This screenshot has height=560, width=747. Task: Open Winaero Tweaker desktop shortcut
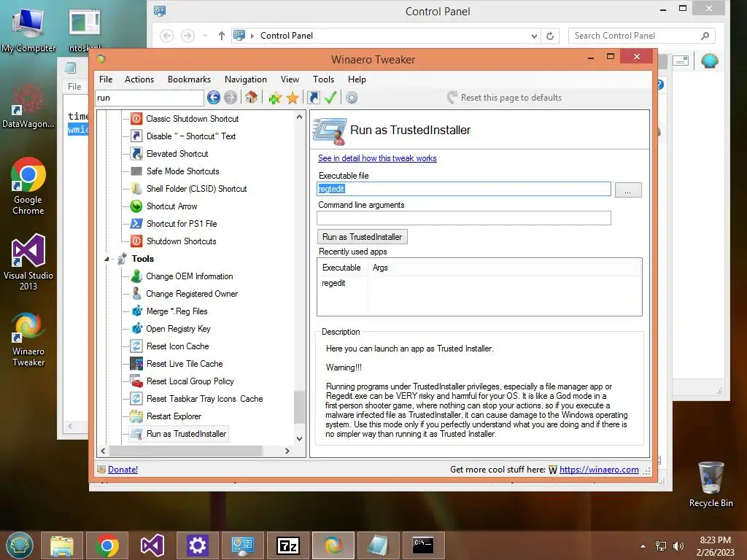(28, 339)
